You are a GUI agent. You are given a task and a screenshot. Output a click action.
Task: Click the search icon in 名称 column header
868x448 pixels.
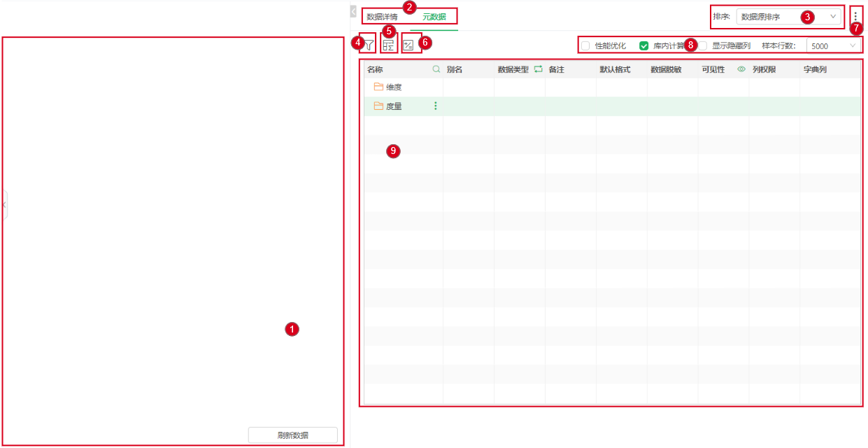[436, 69]
